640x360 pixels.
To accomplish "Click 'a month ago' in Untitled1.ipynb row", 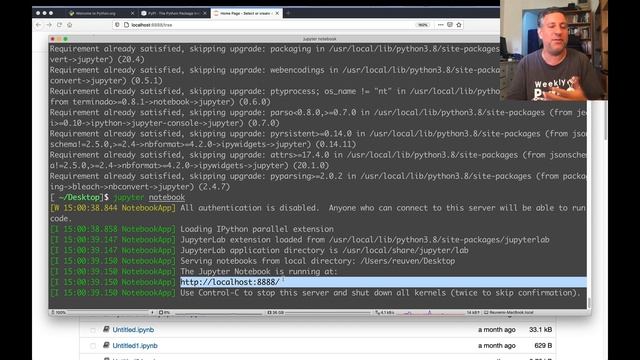I will (x=497, y=345).
